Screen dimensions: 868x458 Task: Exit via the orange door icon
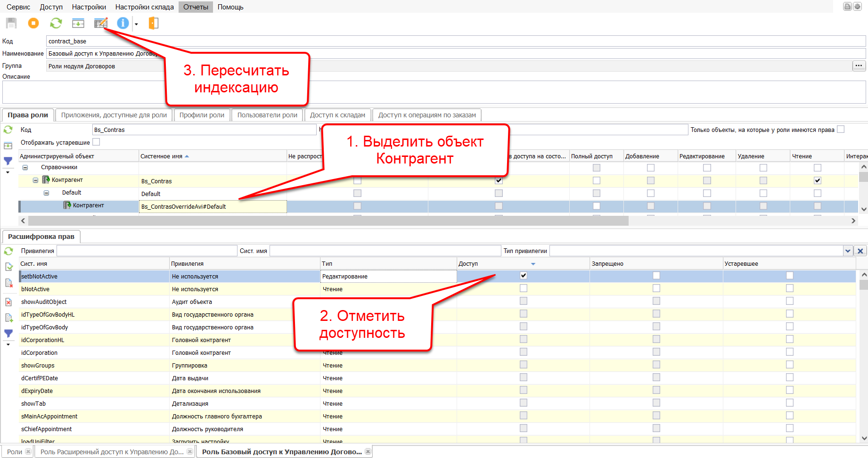154,23
